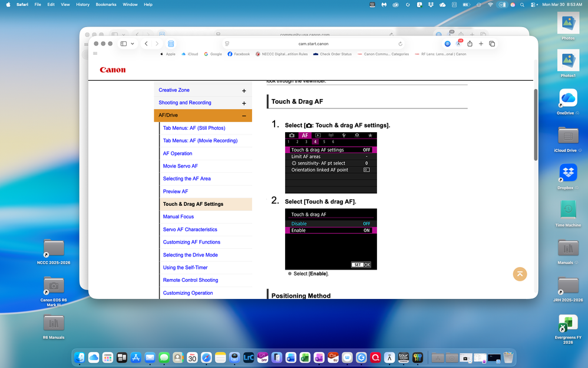Click the cam.start.canon address field
Viewport: 588px width, 368px height.
313,44
